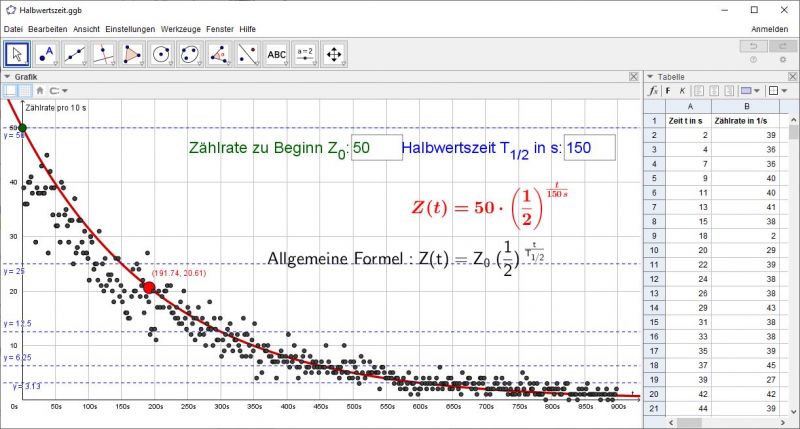The width and height of the screenshot is (800, 429).
Task: Open the Bearbeiten menu
Action: pos(47,29)
